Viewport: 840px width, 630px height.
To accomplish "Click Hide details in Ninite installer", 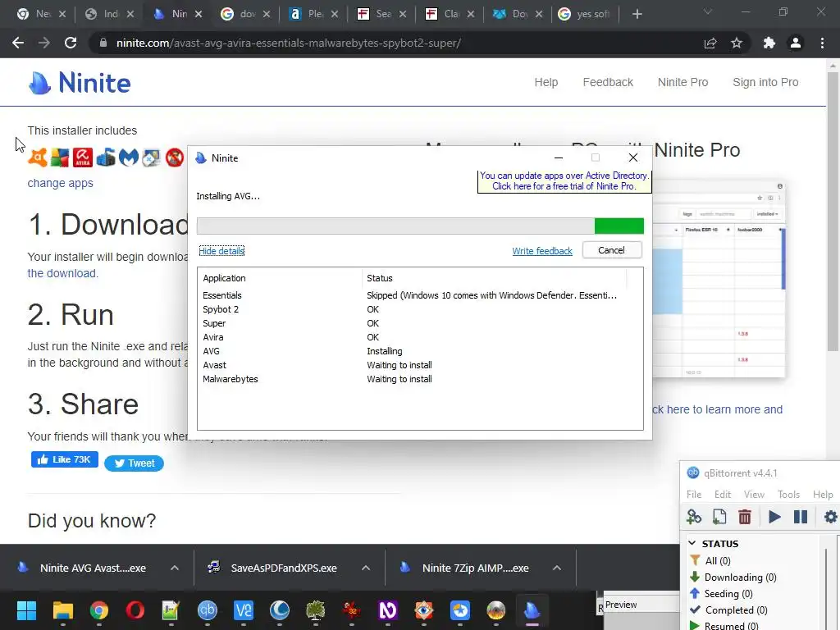I will click(221, 251).
